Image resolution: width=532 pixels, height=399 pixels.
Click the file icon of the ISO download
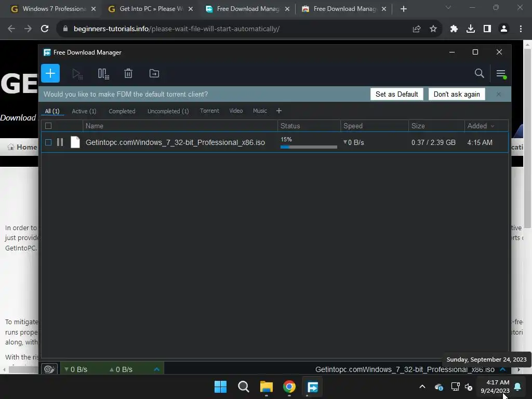(75, 142)
